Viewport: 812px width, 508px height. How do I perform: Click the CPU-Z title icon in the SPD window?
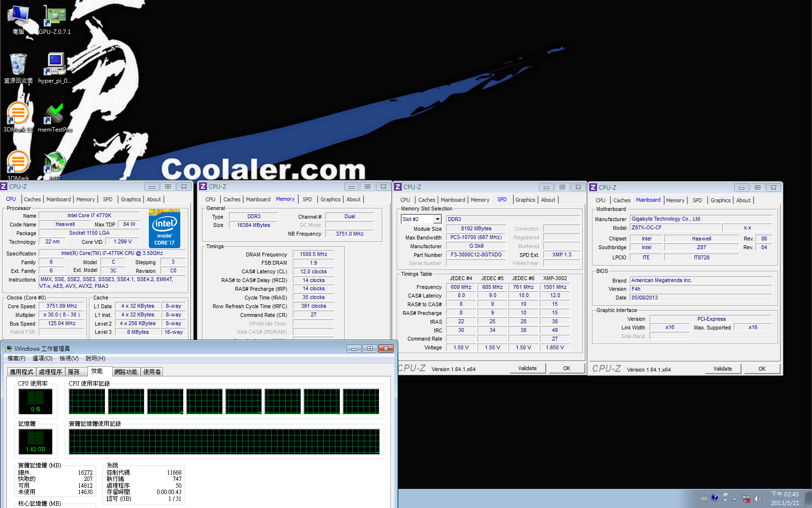tap(398, 187)
